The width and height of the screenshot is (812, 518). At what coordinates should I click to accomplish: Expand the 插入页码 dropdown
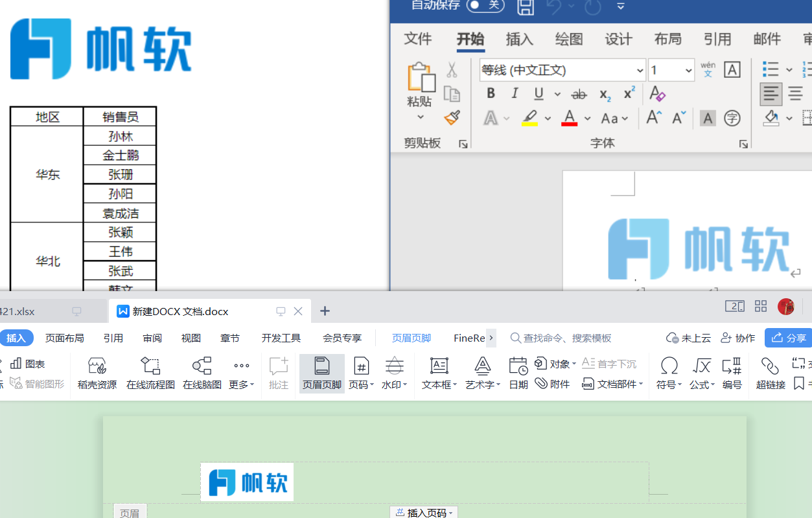[424, 513]
